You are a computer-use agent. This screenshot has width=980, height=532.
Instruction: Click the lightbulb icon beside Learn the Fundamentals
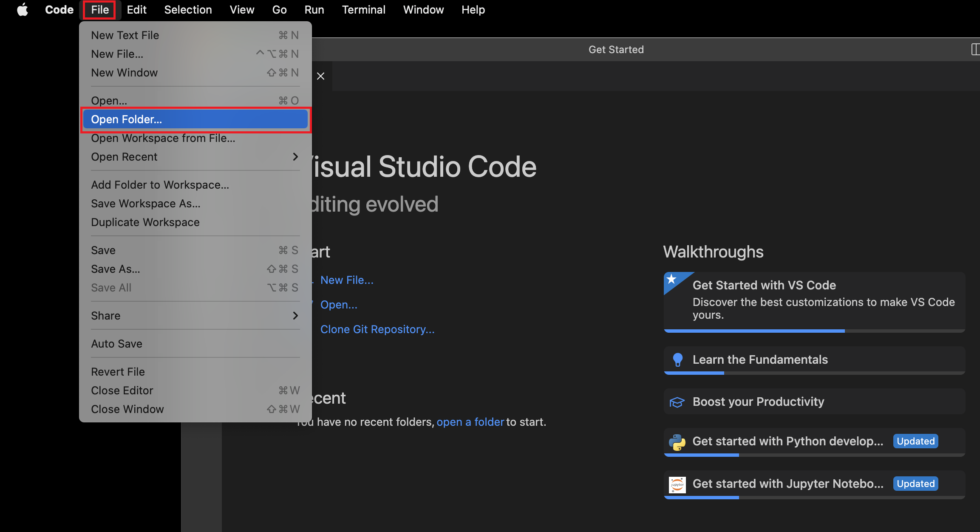pyautogui.click(x=678, y=360)
